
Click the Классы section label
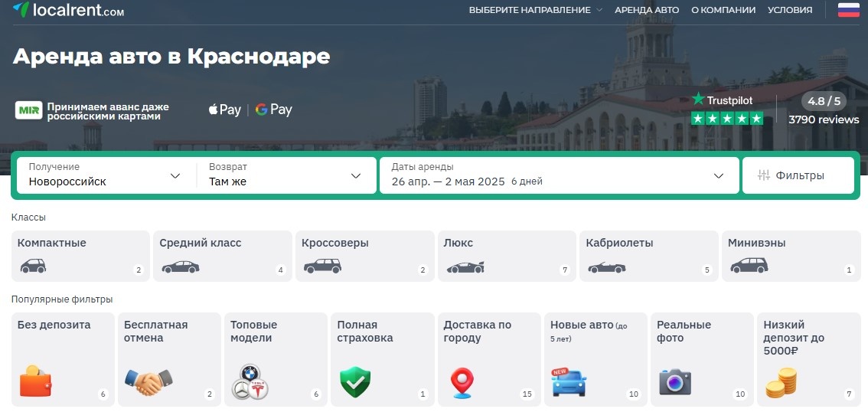coord(29,217)
